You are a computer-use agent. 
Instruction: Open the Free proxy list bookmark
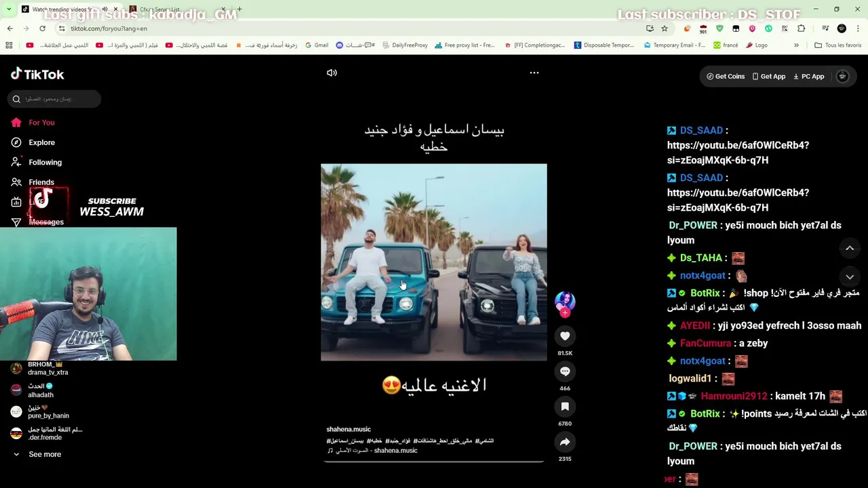coord(465,45)
